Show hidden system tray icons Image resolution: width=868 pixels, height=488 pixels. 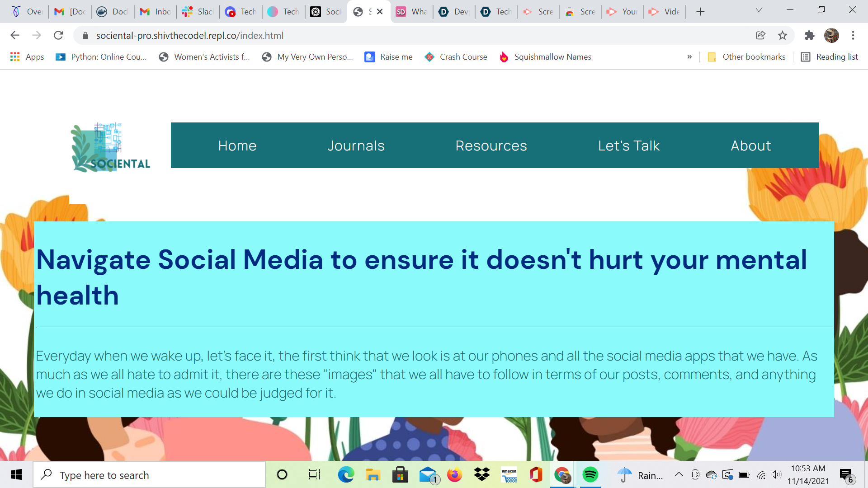(679, 474)
